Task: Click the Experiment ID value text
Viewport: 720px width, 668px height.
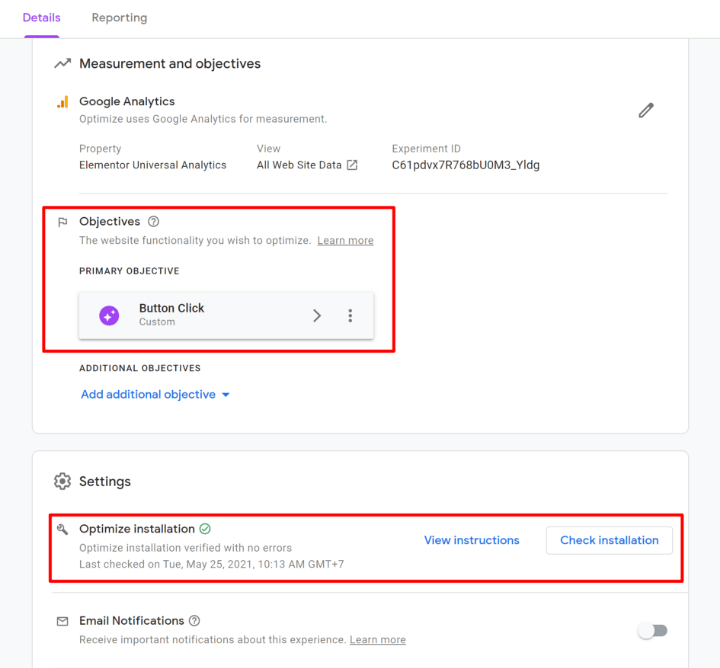Action: click(x=465, y=165)
